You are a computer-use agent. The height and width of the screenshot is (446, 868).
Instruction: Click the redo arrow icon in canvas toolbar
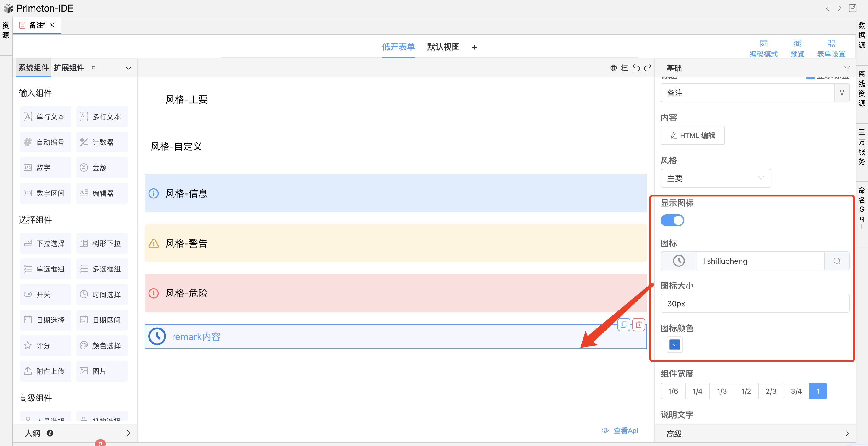[x=648, y=68]
